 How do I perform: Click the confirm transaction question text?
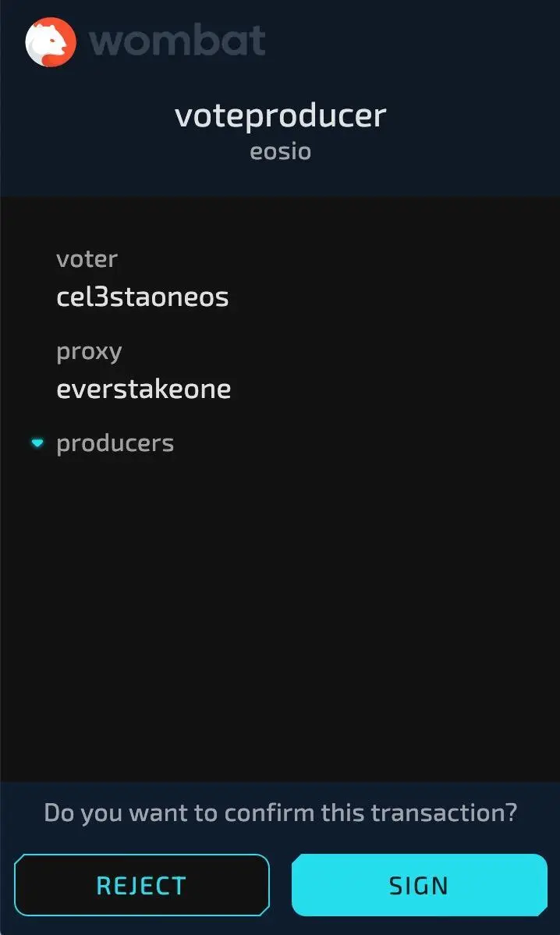click(280, 812)
